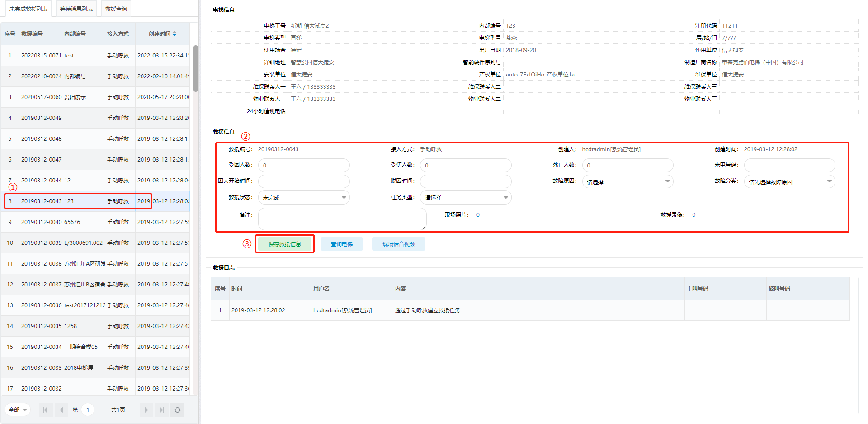Click the 内部编号 column header in rescue list
868x424 pixels.
[x=84, y=34]
